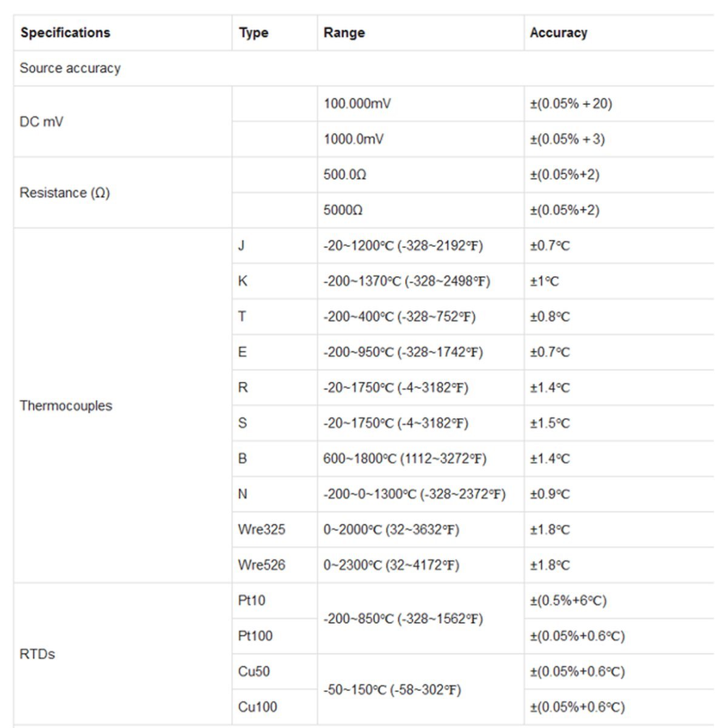The image size is (715, 728).
Task: Select thermocouple type "K"
Action: (243, 281)
